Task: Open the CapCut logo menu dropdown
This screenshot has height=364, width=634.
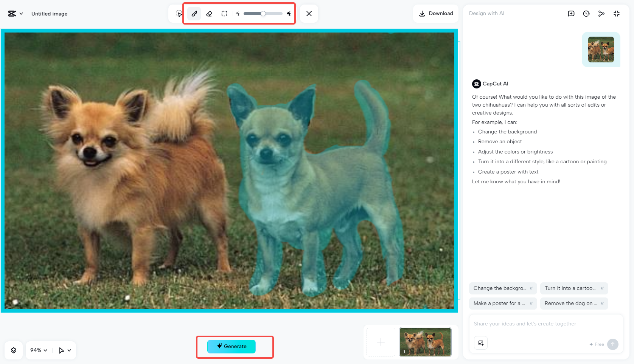Action: (16, 14)
